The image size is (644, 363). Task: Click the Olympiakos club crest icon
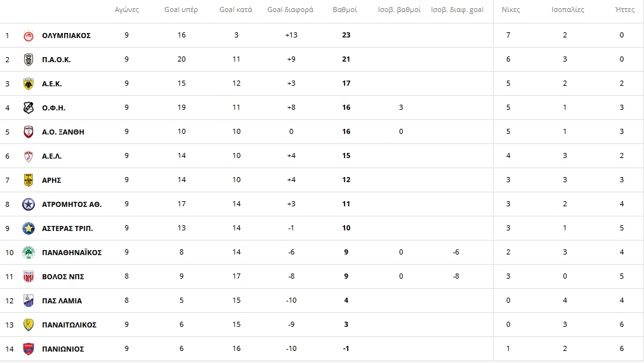pyautogui.click(x=28, y=36)
